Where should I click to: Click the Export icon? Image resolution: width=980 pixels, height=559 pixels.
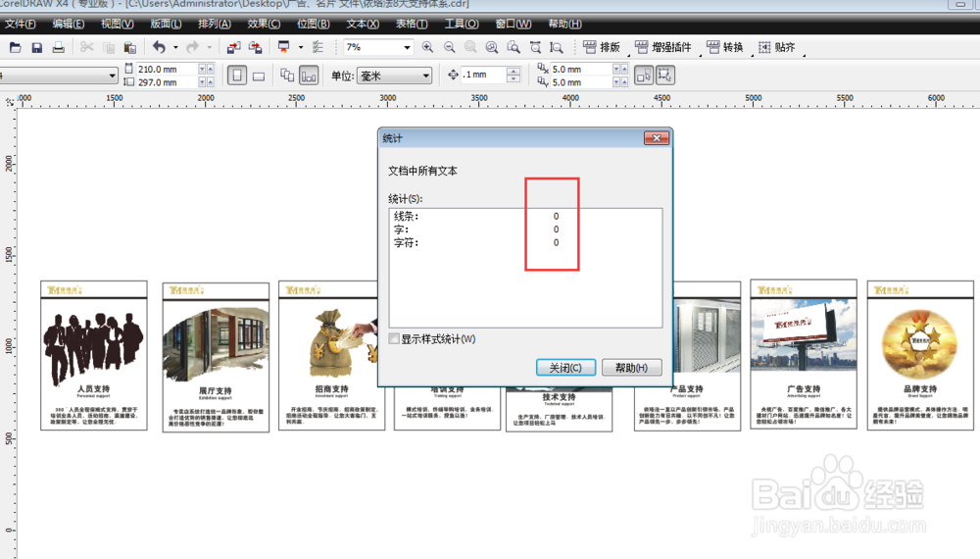[256, 47]
